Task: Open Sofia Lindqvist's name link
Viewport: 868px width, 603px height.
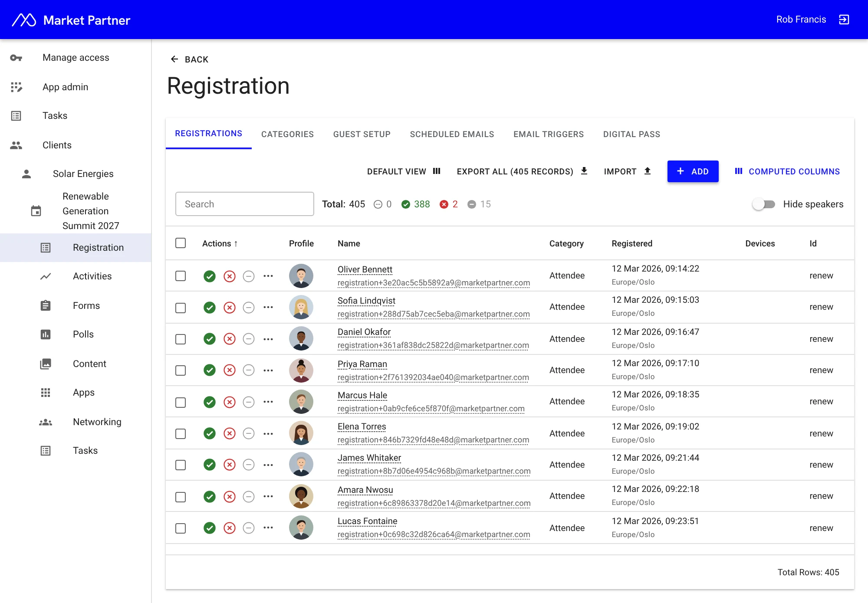Action: coord(367,301)
